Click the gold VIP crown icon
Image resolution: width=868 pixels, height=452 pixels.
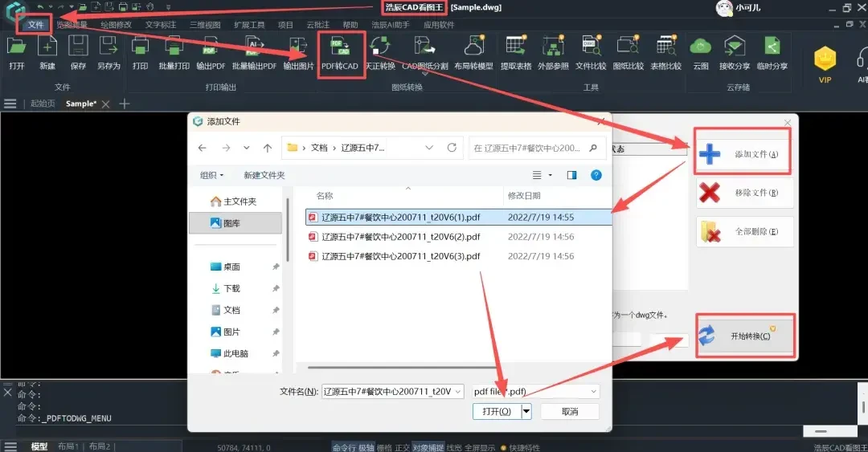(x=825, y=59)
